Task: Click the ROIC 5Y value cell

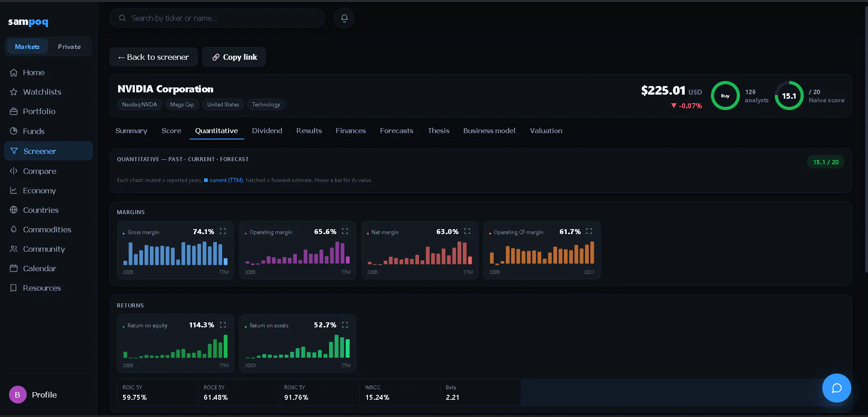Action: [x=158, y=393]
